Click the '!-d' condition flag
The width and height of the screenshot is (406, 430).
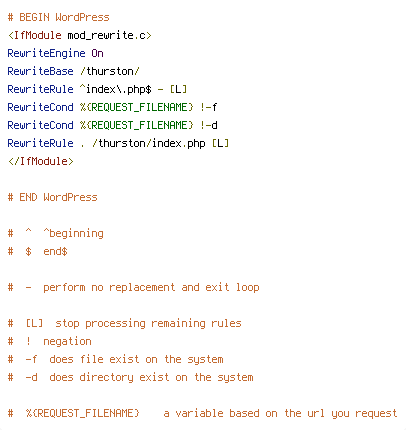point(208,125)
